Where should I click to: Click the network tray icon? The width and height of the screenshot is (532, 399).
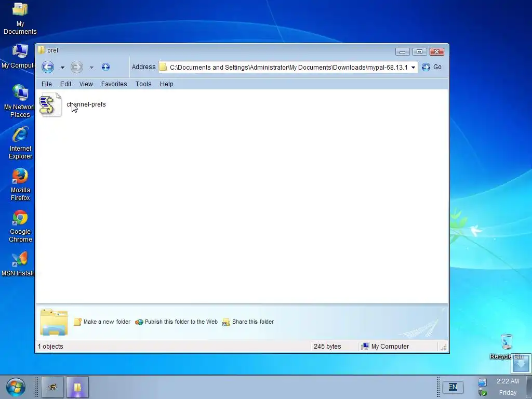483,383
